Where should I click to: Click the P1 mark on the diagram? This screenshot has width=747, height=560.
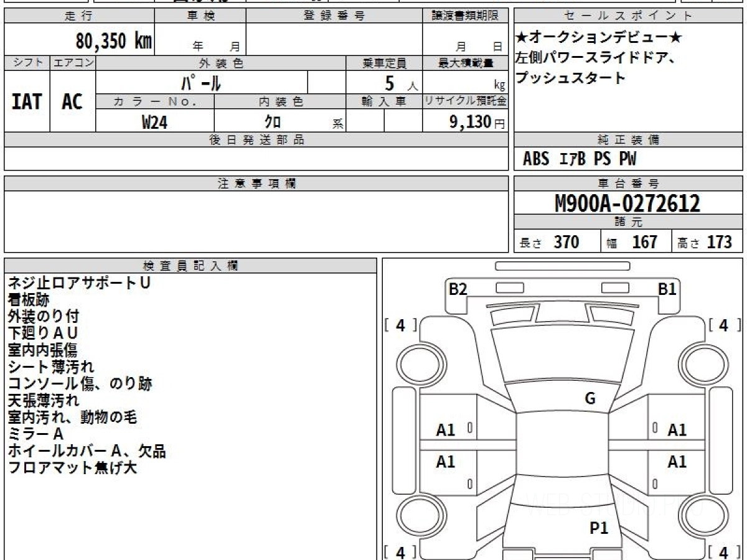pyautogui.click(x=599, y=529)
